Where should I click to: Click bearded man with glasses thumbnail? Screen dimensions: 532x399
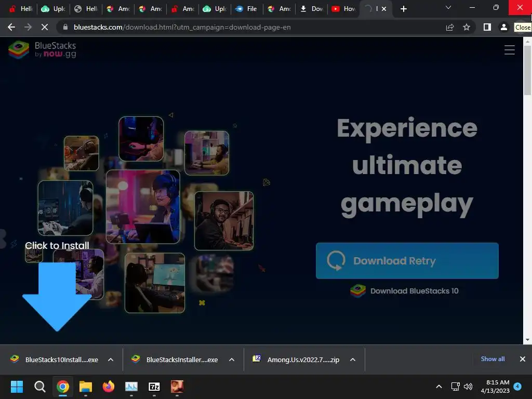tap(224, 220)
